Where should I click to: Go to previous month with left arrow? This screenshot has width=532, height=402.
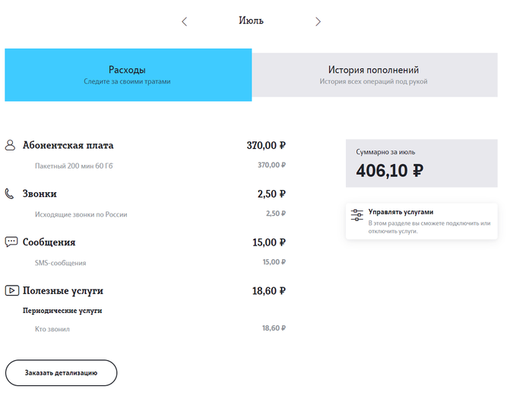(x=184, y=21)
